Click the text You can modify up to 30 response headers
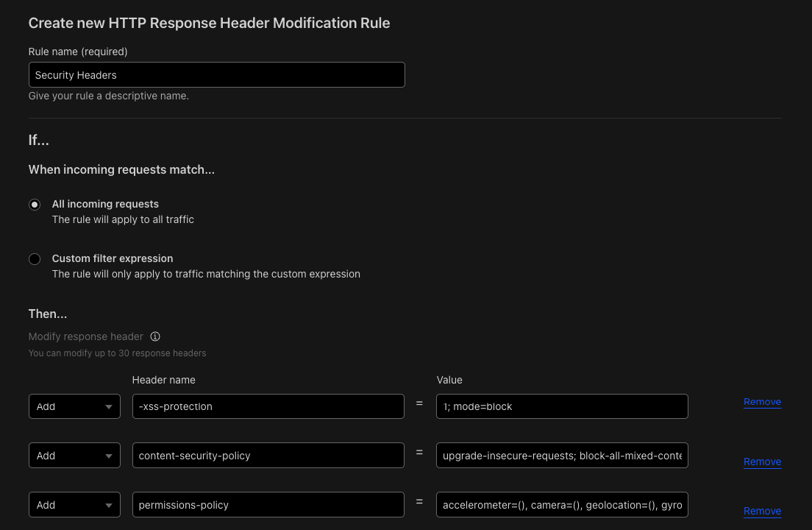 coord(118,353)
